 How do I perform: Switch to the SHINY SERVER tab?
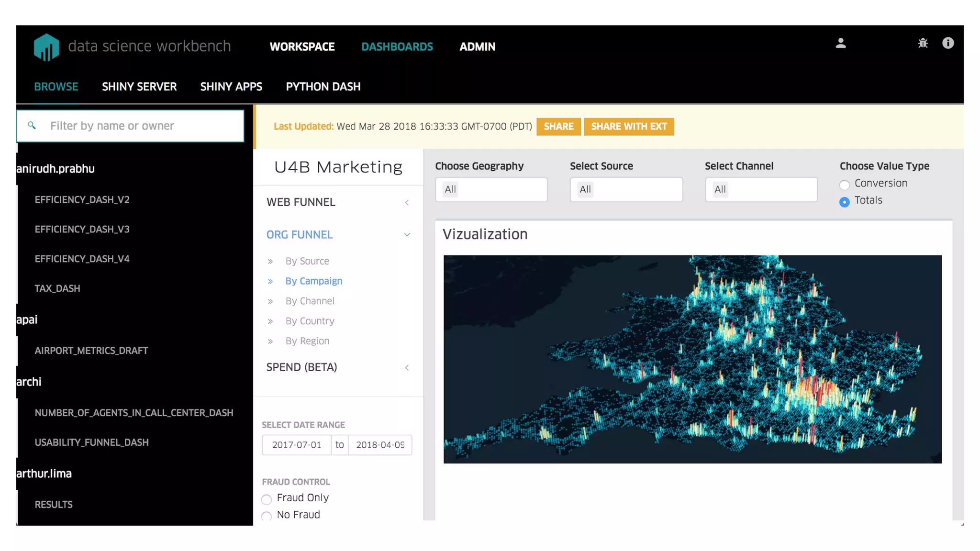pyautogui.click(x=139, y=87)
